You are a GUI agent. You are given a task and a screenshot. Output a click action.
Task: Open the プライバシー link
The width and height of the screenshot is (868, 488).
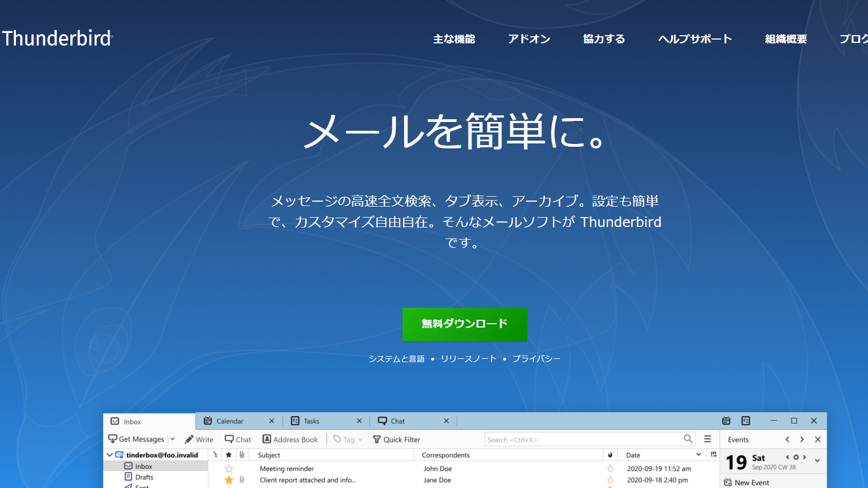coord(537,359)
